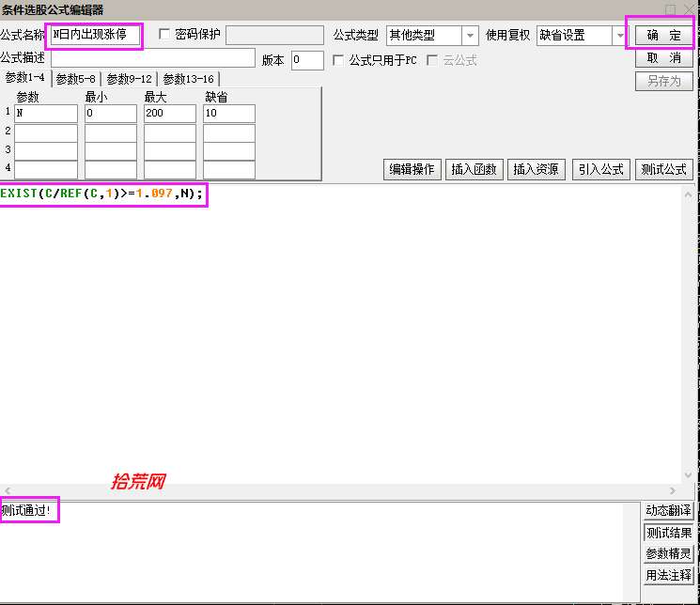Click the parameter 4 name field
This screenshot has height=605, width=700.
(x=46, y=170)
